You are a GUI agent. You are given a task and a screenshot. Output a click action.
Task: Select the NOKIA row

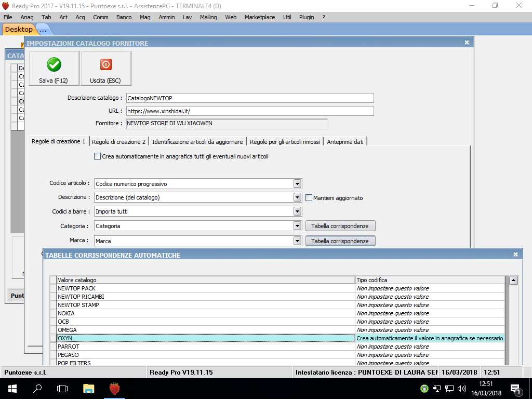(277, 313)
